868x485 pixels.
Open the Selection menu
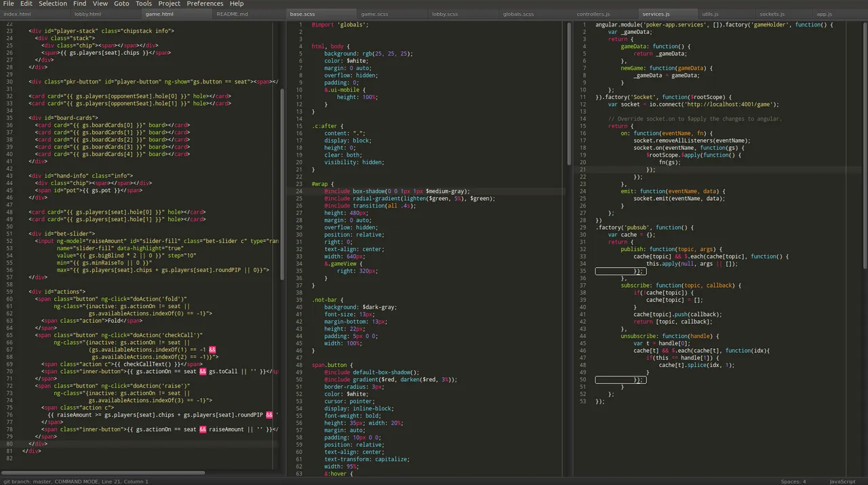53,3
